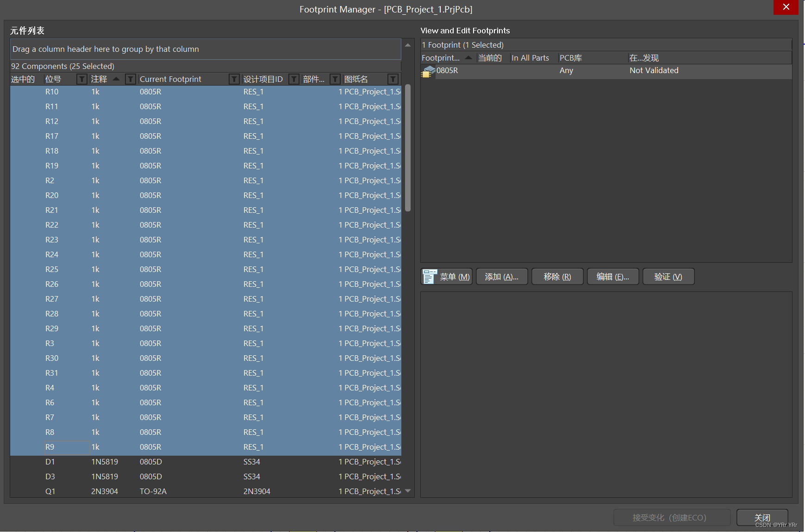
Task: Select the 0805R footprint row
Action: tap(606, 71)
